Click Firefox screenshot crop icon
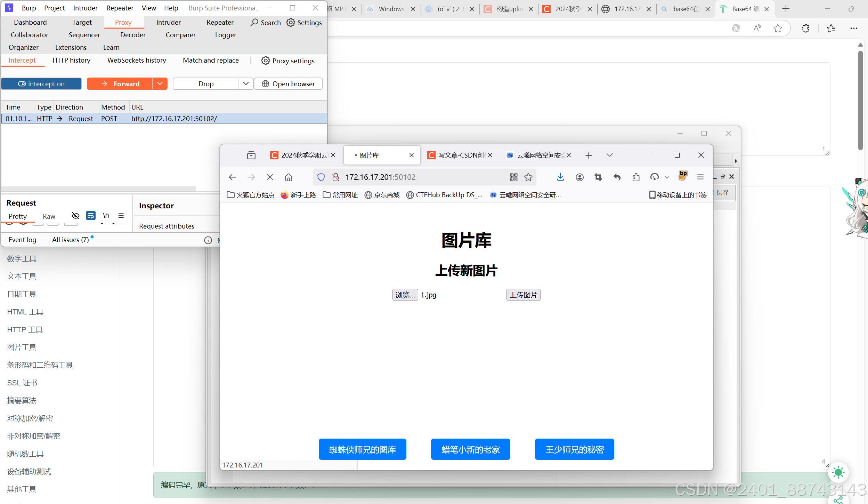 598,177
